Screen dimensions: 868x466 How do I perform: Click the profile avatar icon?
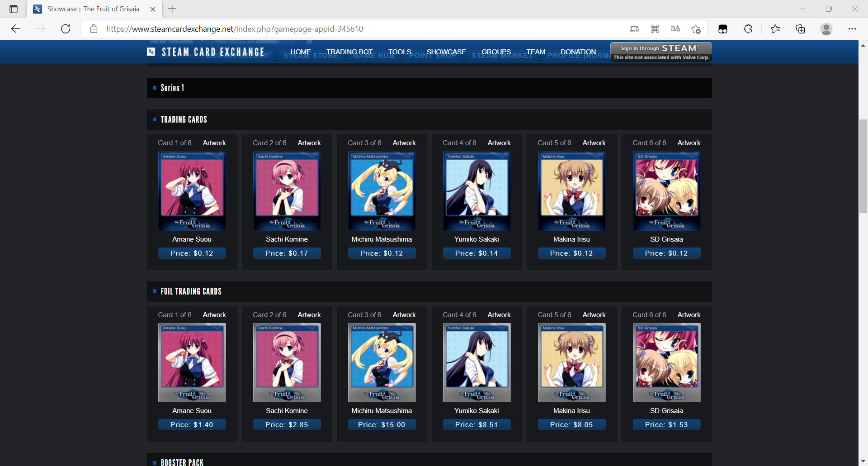[x=826, y=29]
